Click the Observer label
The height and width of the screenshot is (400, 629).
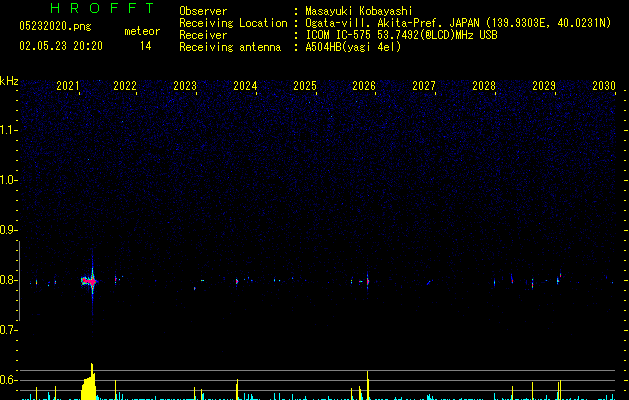203,11
